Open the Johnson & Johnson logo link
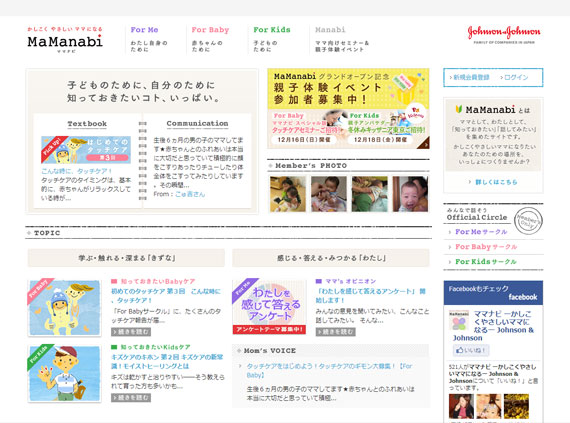The width and height of the screenshot is (570, 423). coord(504,35)
